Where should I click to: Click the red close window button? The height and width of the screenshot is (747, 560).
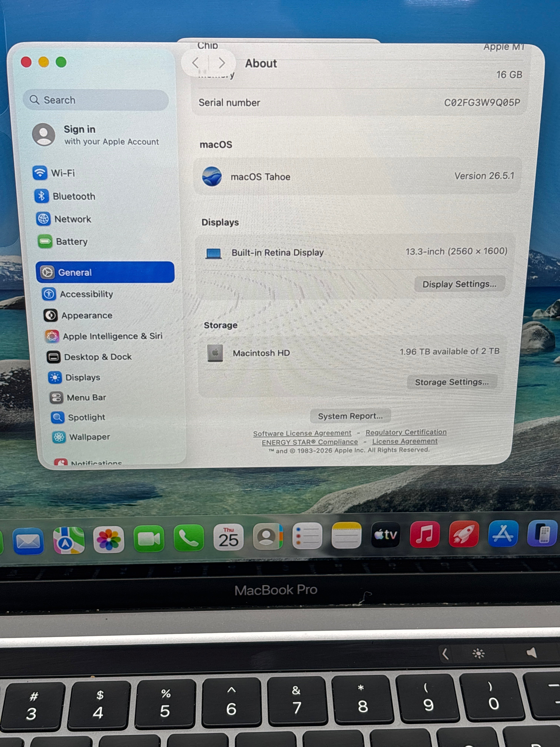(26, 62)
